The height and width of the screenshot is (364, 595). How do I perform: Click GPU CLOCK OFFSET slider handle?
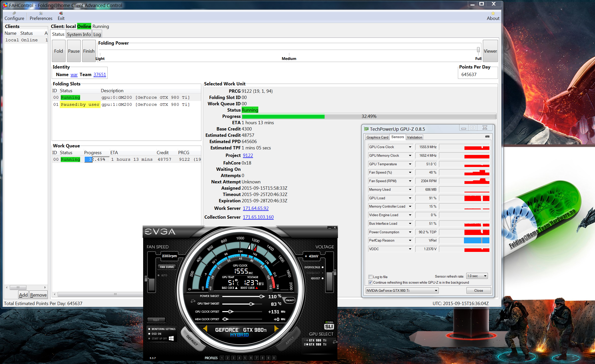(230, 312)
